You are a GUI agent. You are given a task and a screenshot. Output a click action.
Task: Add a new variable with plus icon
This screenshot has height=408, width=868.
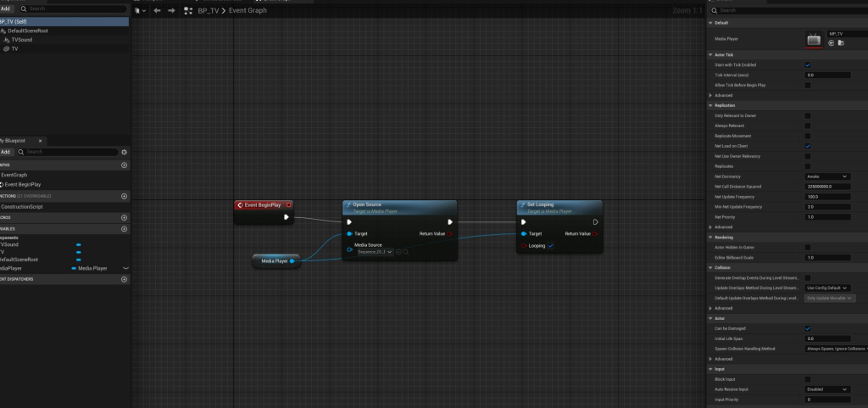[x=124, y=229]
